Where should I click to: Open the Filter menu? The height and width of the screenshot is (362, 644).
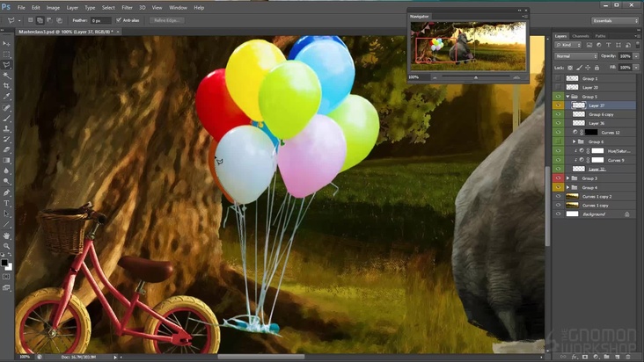127,8
